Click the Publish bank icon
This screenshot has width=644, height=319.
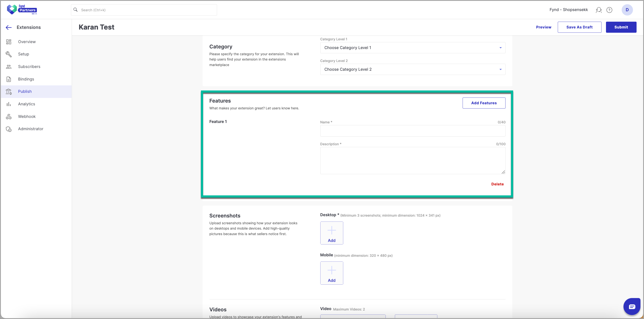coord(9,92)
